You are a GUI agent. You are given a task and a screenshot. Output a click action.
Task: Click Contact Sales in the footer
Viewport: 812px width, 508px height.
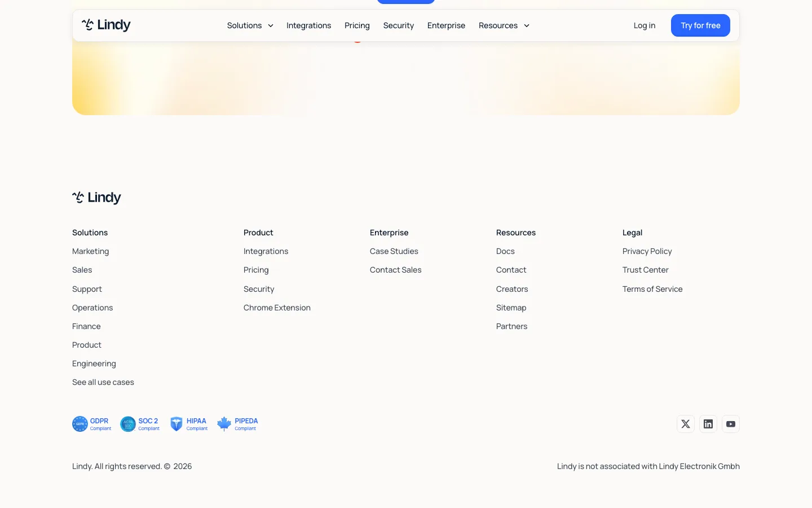point(395,270)
